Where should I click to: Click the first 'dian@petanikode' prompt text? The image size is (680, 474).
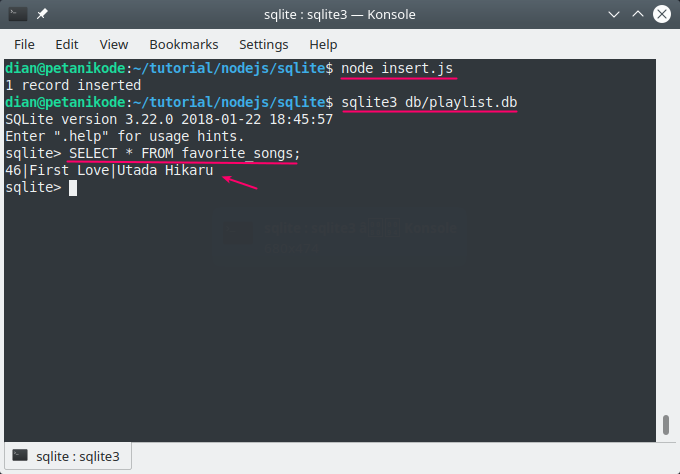pos(65,69)
